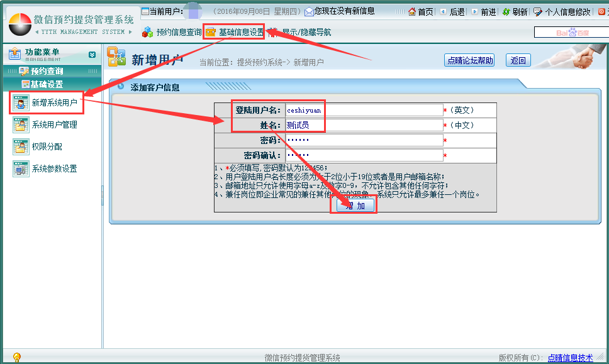Collapse the 功能菜单 panel arrow
The height and width of the screenshot is (364, 609).
(92, 55)
